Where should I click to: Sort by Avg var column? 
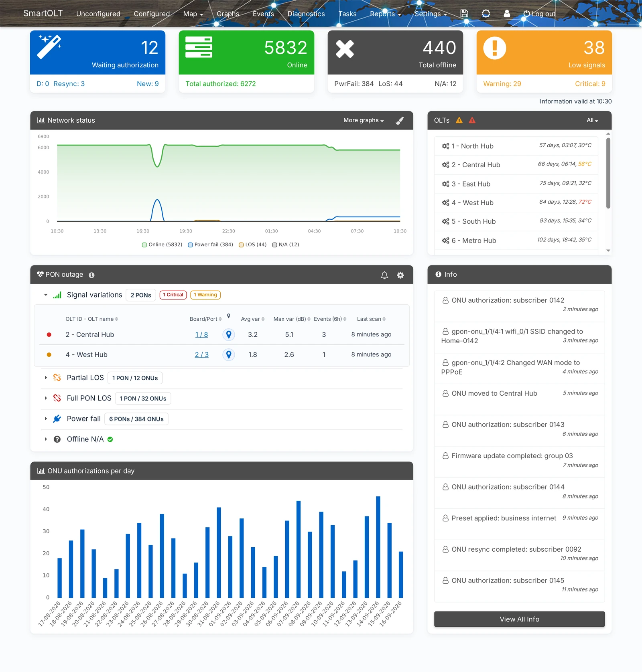coord(253,319)
